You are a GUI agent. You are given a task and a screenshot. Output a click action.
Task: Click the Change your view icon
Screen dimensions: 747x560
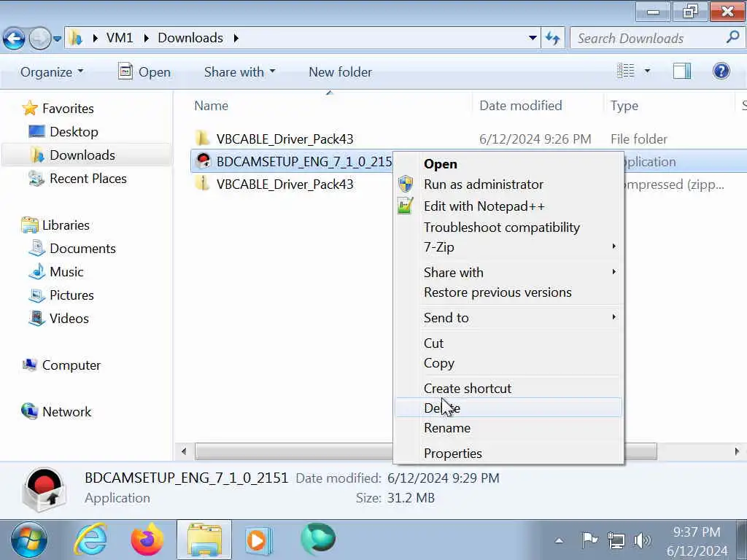625,71
